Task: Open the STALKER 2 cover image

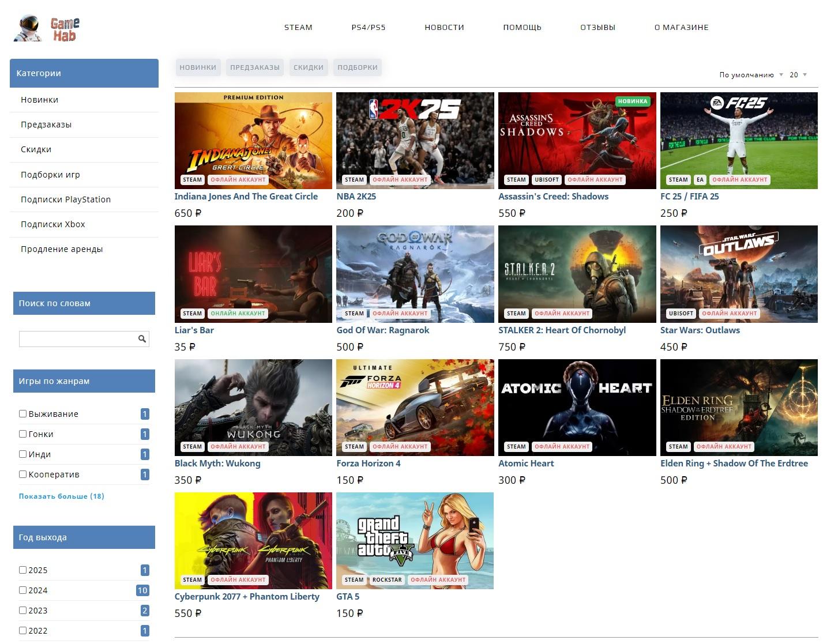Action: click(x=577, y=274)
